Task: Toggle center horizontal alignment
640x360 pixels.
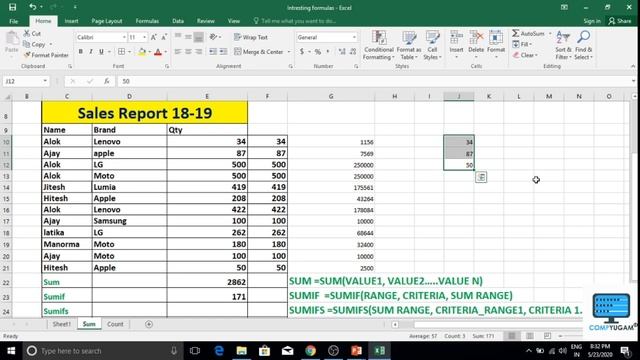Action: tap(188, 52)
